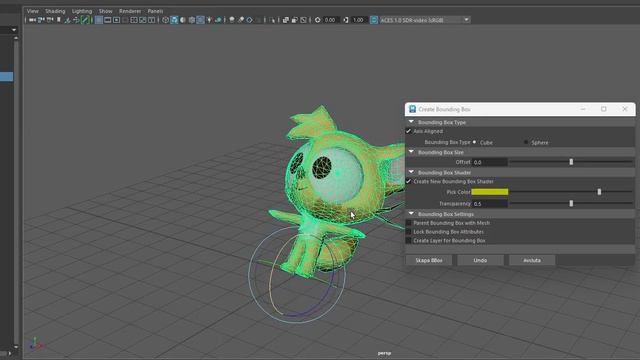
Task: Open Camera Attributes from the panel toolbar
Action: coord(50,20)
